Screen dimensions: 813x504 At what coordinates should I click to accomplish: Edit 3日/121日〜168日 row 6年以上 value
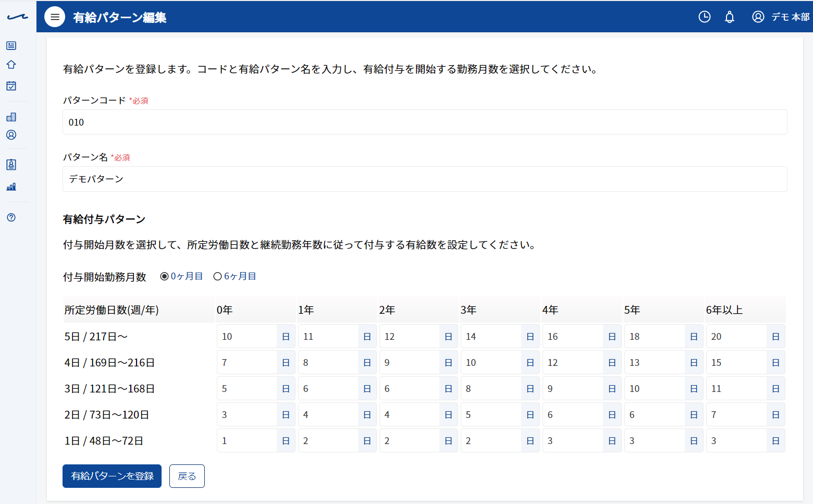[736, 388]
